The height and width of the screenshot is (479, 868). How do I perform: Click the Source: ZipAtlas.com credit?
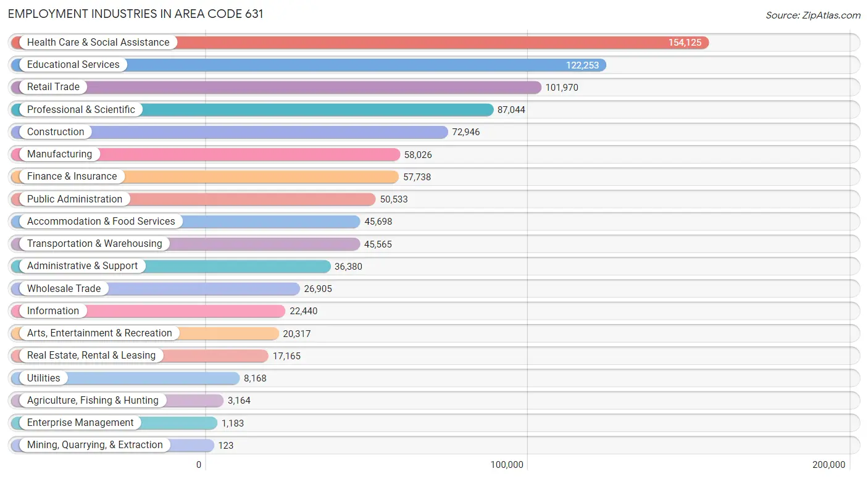[x=813, y=15]
